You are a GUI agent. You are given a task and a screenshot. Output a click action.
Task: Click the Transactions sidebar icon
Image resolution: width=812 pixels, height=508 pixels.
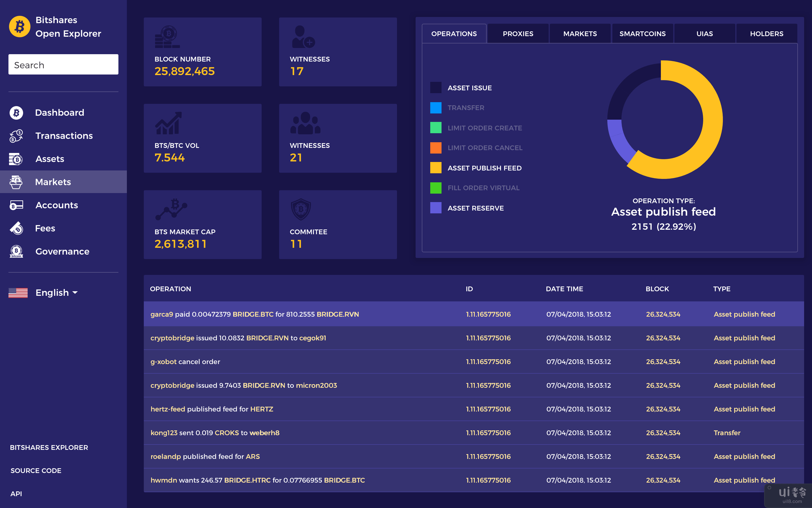(16, 136)
